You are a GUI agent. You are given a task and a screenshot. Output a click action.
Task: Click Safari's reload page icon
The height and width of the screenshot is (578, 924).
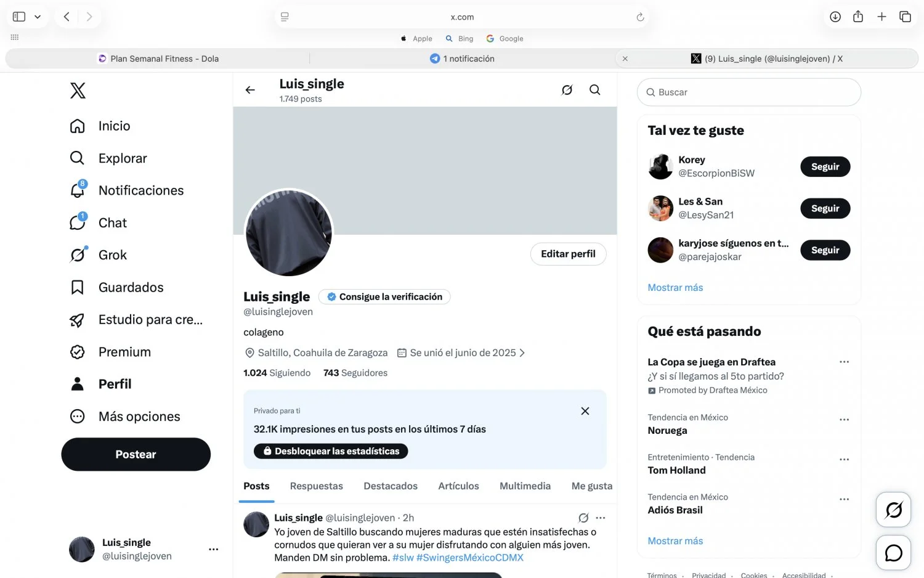coord(640,17)
